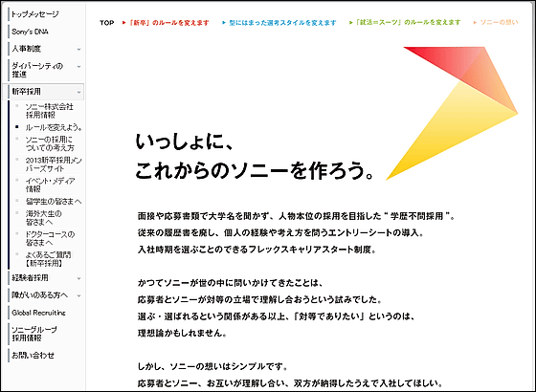Open 「就活=スーツ」のルールを変えます green tab

[408, 23]
